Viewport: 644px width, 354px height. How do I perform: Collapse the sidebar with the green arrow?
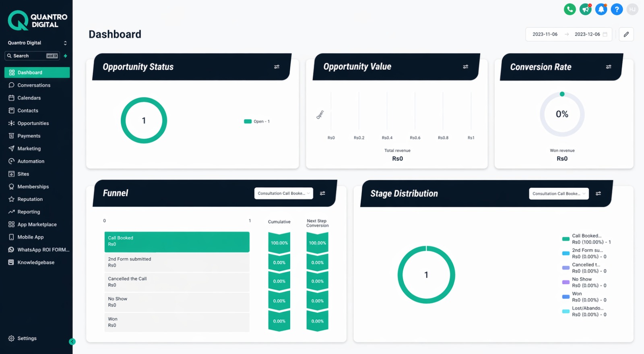[72, 342]
